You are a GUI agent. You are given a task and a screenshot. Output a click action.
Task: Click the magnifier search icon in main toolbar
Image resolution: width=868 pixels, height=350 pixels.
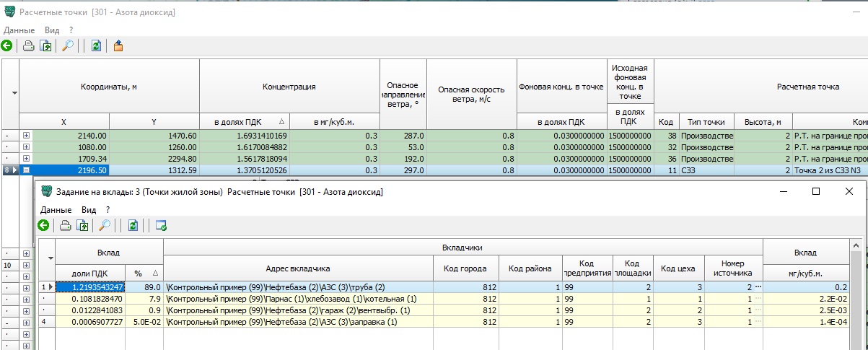(x=69, y=46)
